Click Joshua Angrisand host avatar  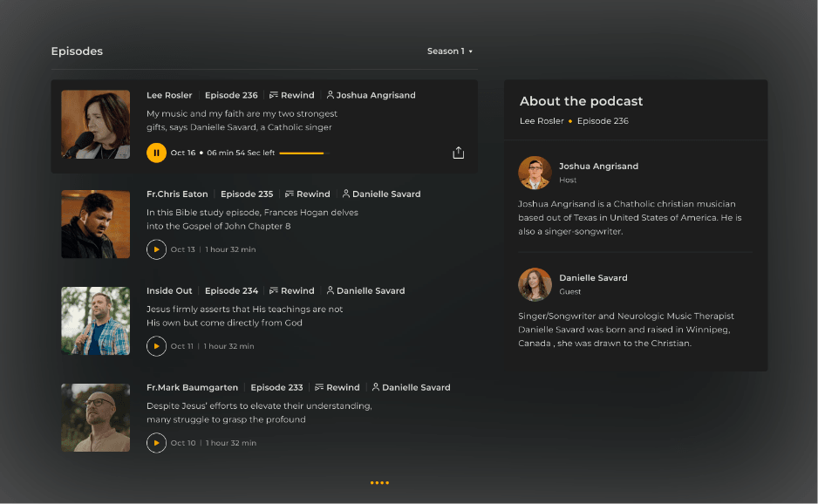[535, 173]
